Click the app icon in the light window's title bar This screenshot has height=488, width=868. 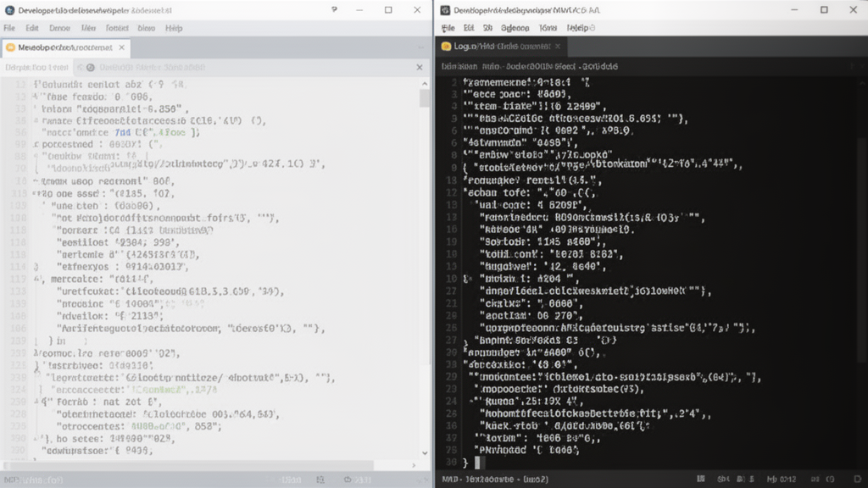(9, 10)
